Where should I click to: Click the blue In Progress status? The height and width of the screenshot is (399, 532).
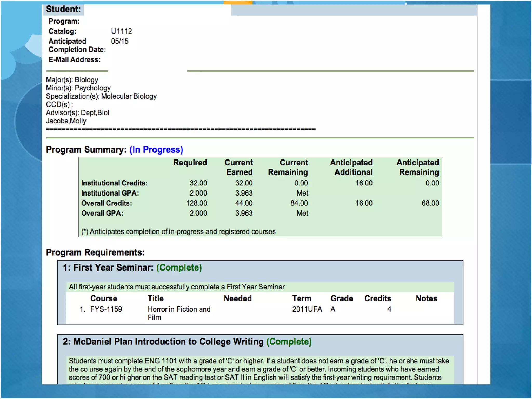click(x=156, y=150)
